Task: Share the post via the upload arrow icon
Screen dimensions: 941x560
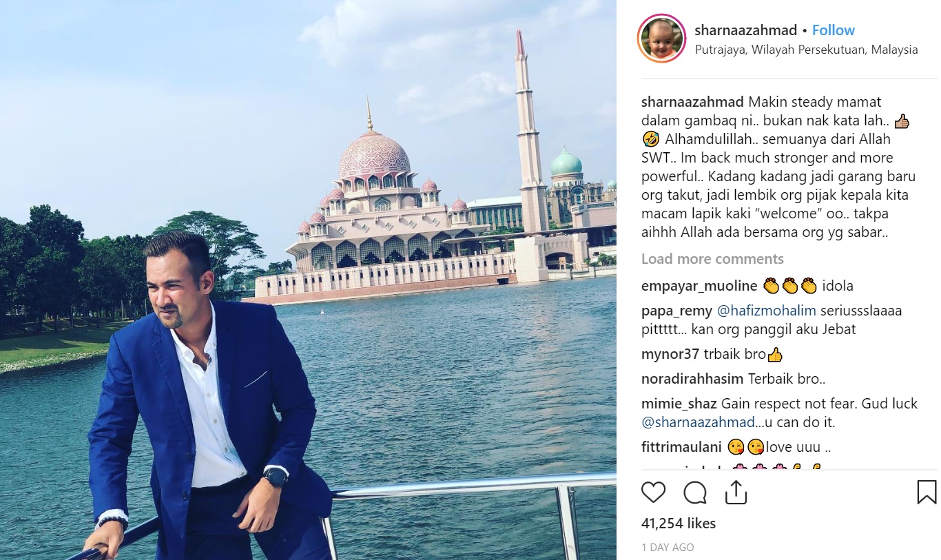Action: pyautogui.click(x=736, y=492)
